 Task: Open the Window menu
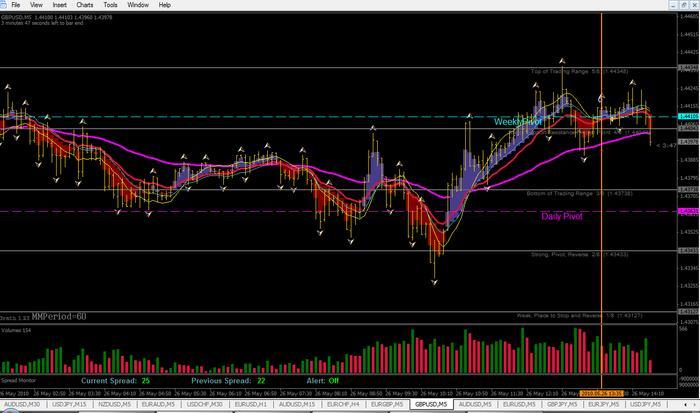click(x=138, y=5)
